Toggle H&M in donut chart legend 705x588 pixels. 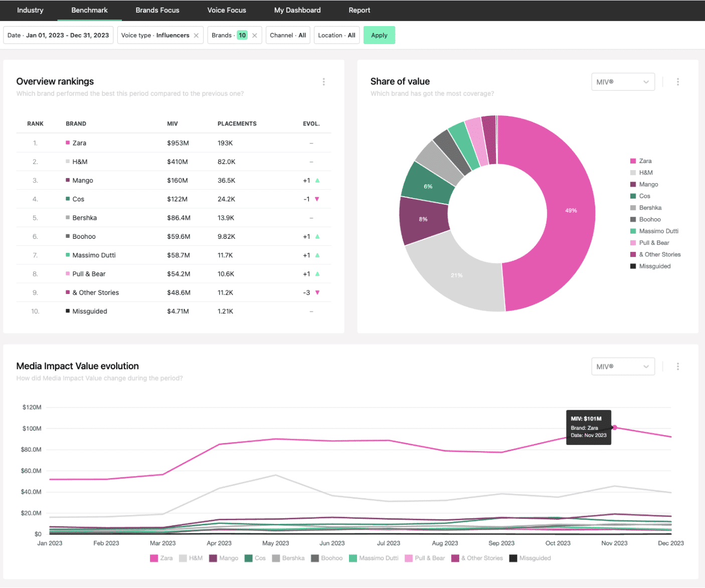pos(641,173)
